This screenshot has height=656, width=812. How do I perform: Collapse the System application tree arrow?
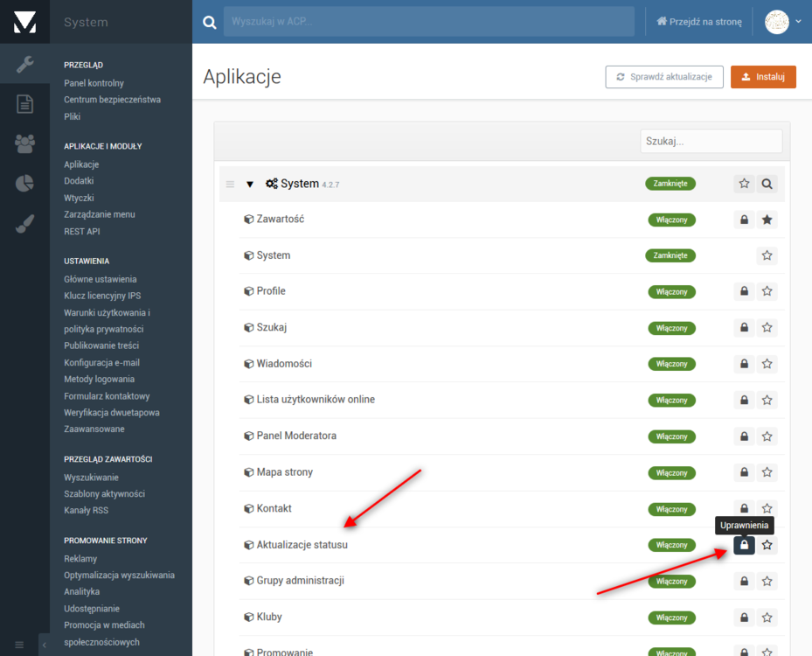[250, 185]
